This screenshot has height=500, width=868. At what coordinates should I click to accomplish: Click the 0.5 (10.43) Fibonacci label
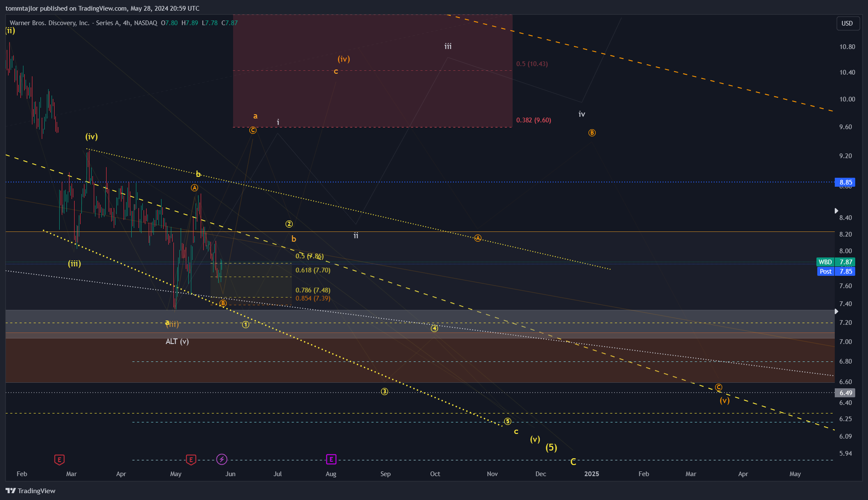pos(532,64)
